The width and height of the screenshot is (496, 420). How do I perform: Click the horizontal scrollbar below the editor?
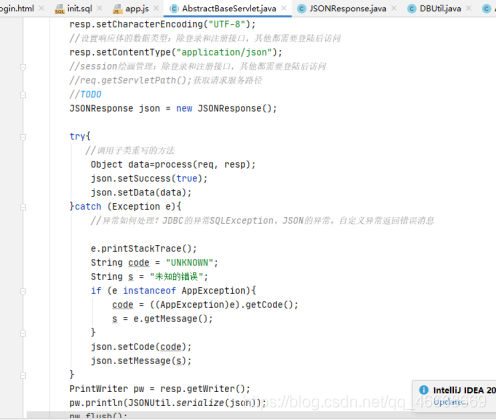coord(261,415)
